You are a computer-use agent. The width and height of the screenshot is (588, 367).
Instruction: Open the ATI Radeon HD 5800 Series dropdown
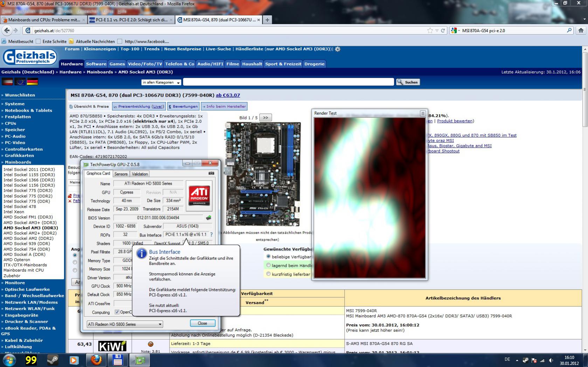pos(125,324)
